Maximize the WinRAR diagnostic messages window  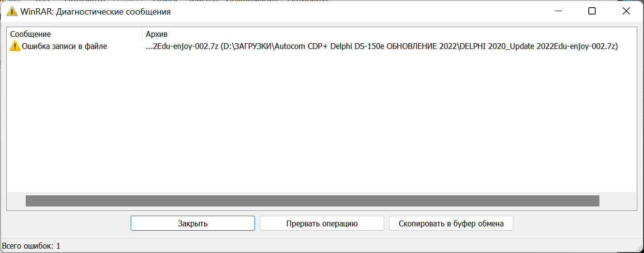click(x=592, y=11)
